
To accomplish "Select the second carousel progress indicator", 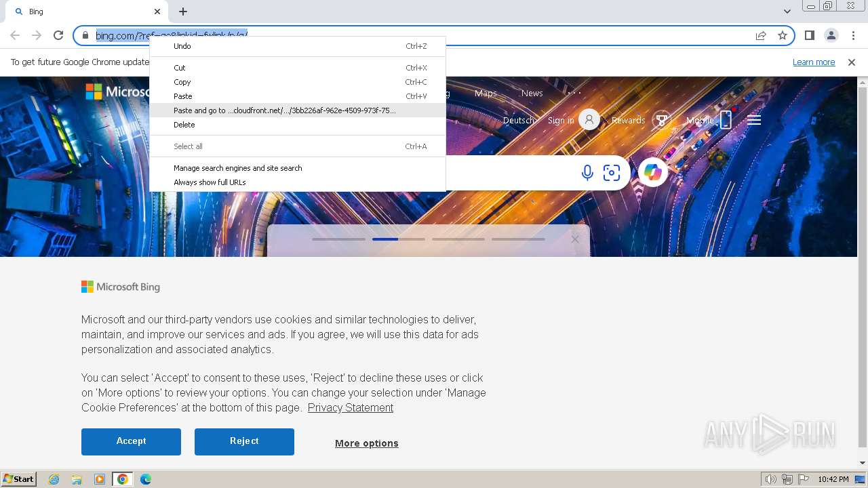I will (x=399, y=239).
